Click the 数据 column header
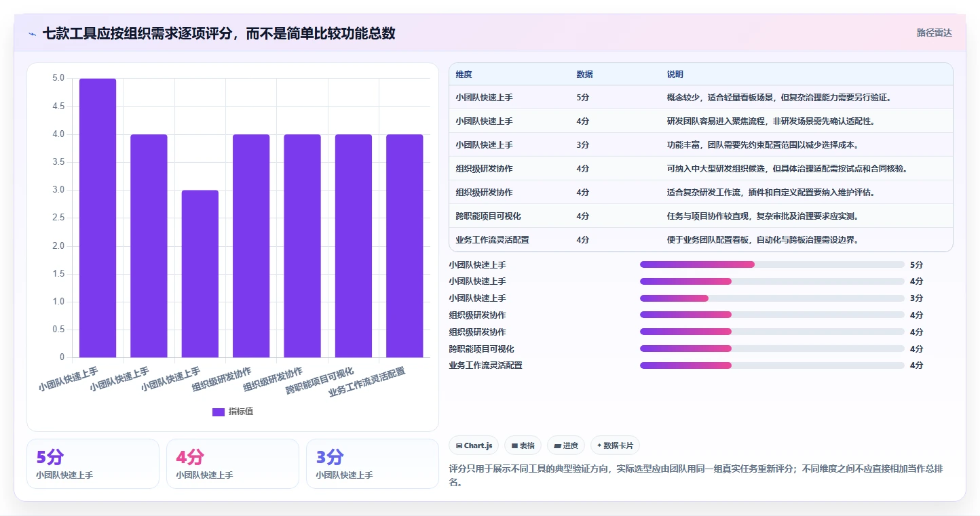 584,75
